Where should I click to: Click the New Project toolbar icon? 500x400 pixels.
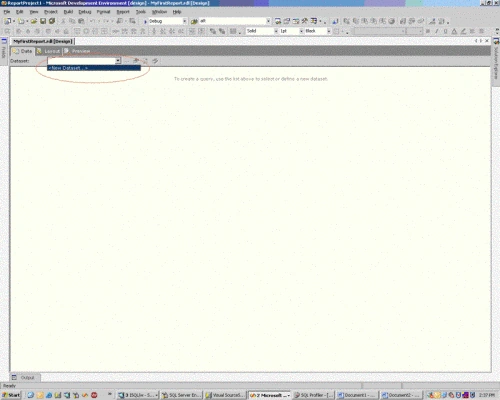coord(7,21)
